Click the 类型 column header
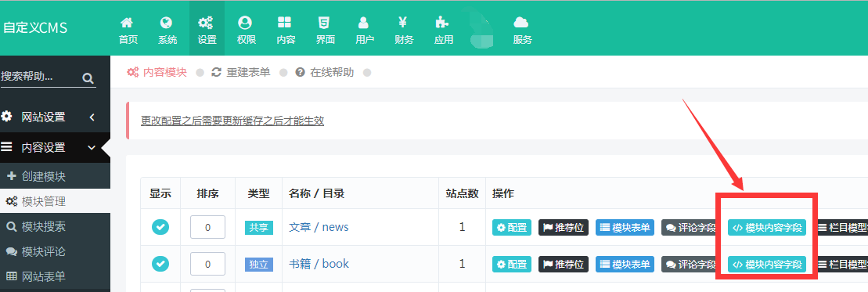The width and height of the screenshot is (868, 292). coord(258,194)
